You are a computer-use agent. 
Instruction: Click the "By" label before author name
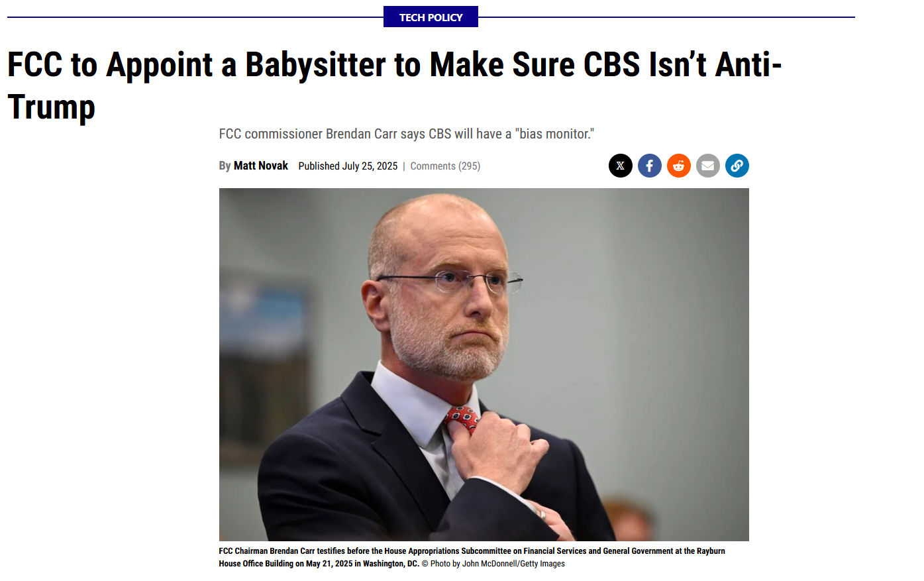click(225, 166)
